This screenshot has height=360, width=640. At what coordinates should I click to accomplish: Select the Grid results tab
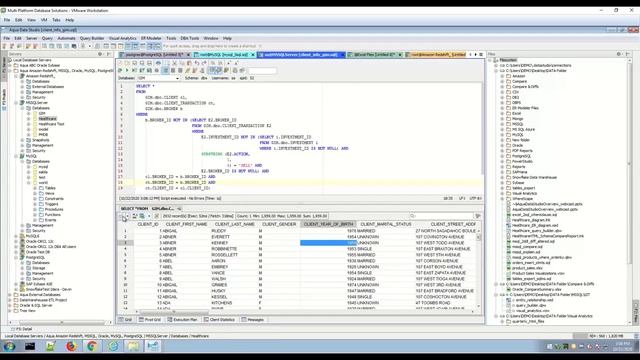125,320
